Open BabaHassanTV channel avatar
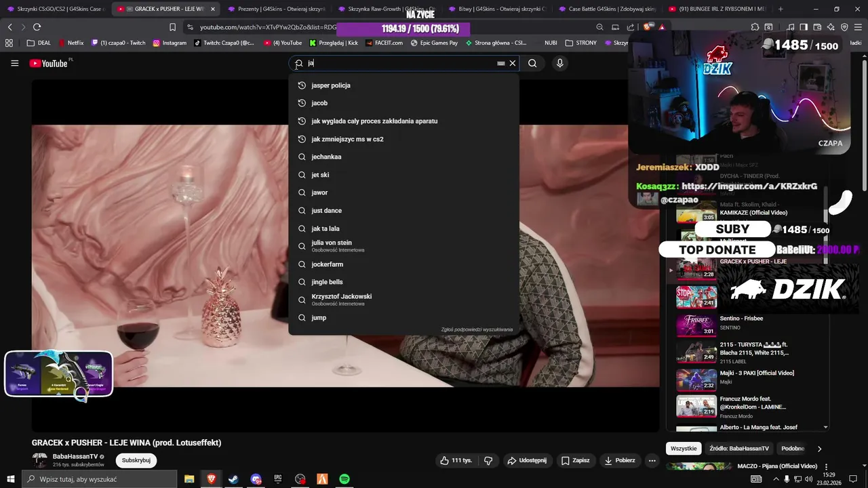This screenshot has height=488, width=868. tap(40, 460)
